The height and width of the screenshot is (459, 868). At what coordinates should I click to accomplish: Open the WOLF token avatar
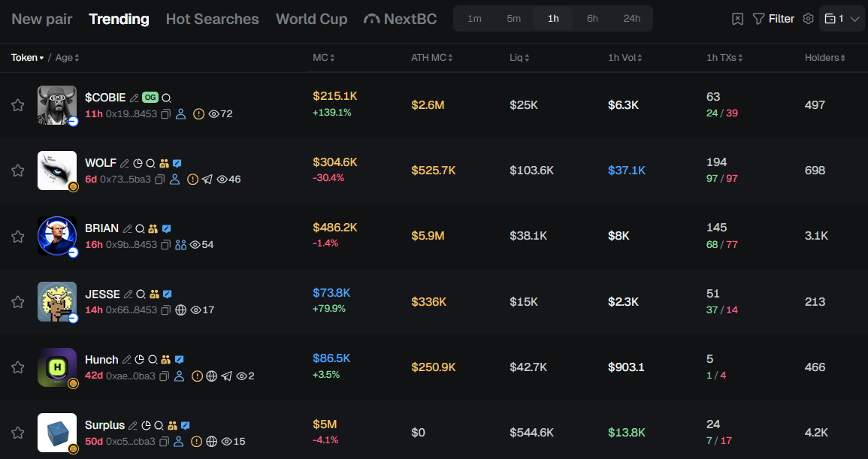[57, 171]
